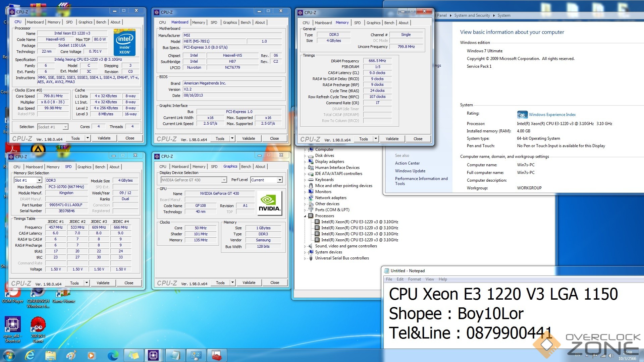This screenshot has height=362, width=644.
Task: Open the Windows Experience Index link
Action: (552, 115)
